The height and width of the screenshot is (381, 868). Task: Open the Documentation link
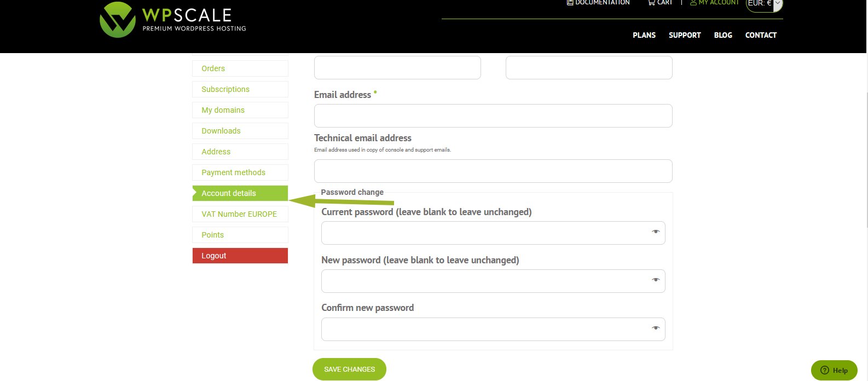pos(598,3)
